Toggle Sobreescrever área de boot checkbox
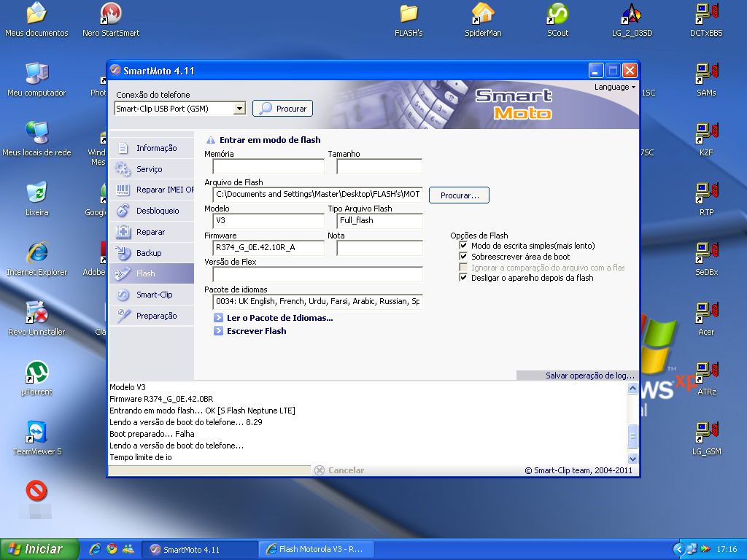The height and width of the screenshot is (560, 747). click(463, 256)
